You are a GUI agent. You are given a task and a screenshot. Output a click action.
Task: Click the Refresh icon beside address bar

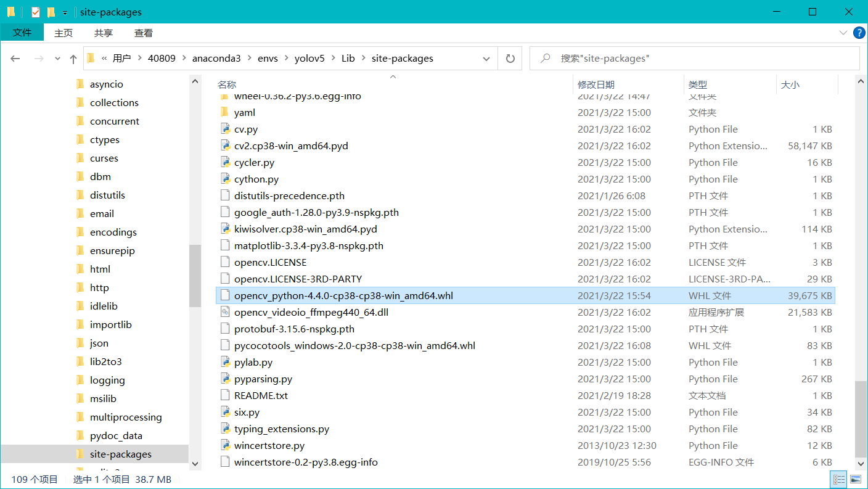[x=511, y=58]
